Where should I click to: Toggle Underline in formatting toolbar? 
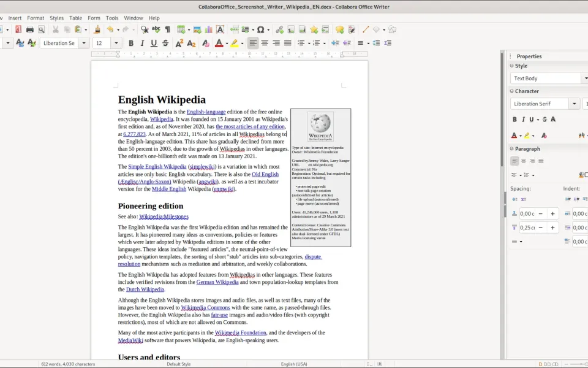click(x=154, y=43)
